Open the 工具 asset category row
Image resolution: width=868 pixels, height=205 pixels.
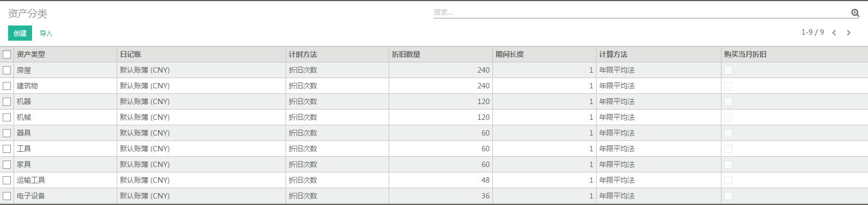[434, 149]
